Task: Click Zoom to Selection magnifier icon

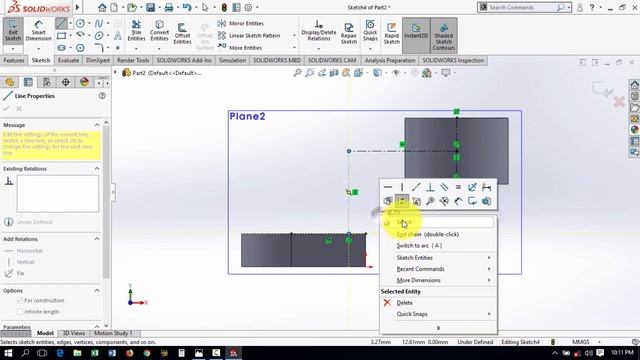Action: click(430, 201)
